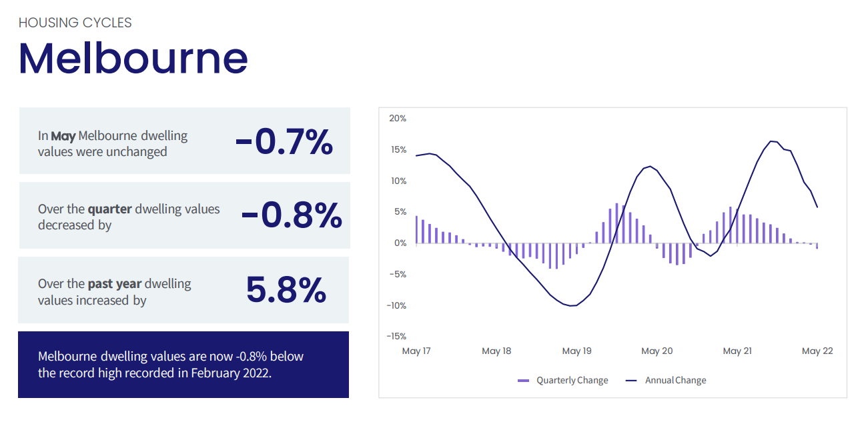
Task: Select the Annual Change legend label
Action: pos(675,381)
